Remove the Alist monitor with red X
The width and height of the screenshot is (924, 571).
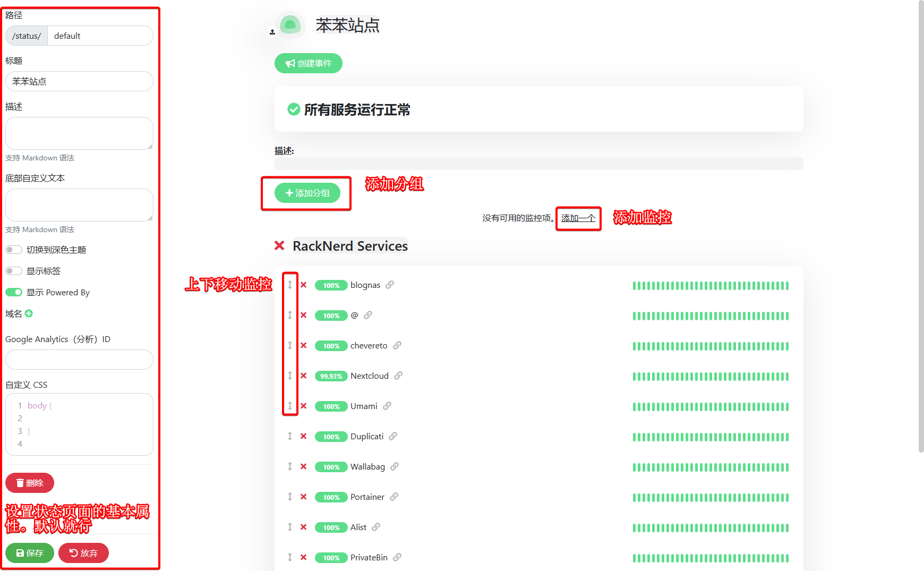pos(304,527)
